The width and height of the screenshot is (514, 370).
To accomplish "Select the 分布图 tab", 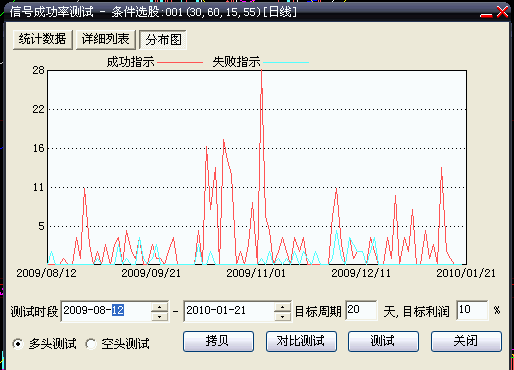I will [163, 40].
